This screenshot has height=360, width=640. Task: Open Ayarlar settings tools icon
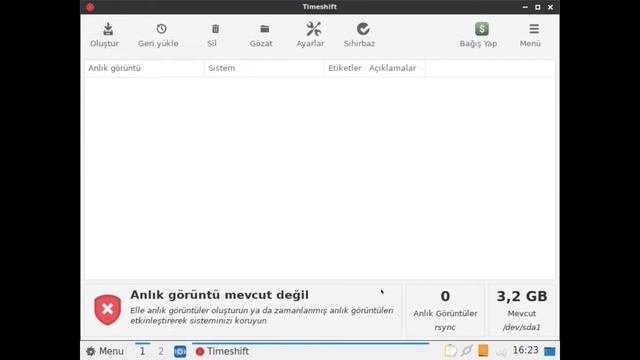click(x=313, y=29)
